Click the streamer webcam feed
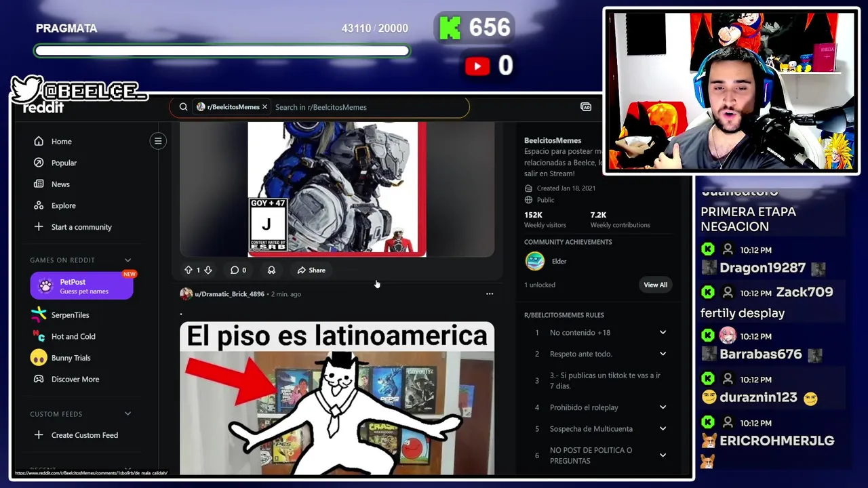Viewport: 868px width, 488px height. coord(731,91)
